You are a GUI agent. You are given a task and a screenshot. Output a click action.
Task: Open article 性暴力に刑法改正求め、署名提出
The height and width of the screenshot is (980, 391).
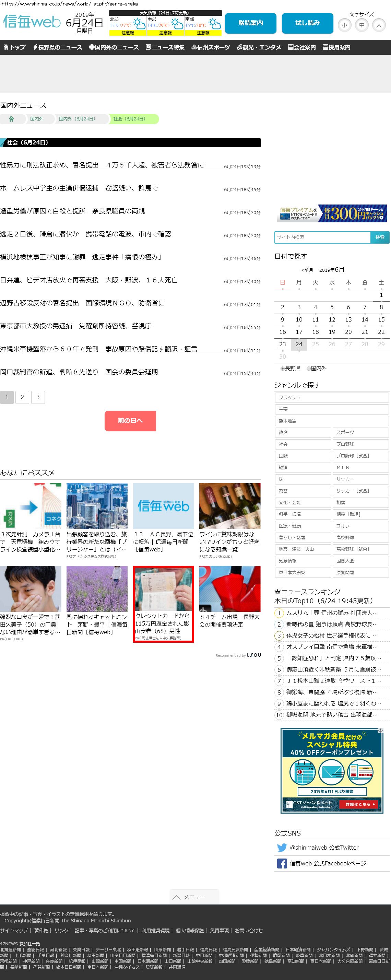point(102,165)
